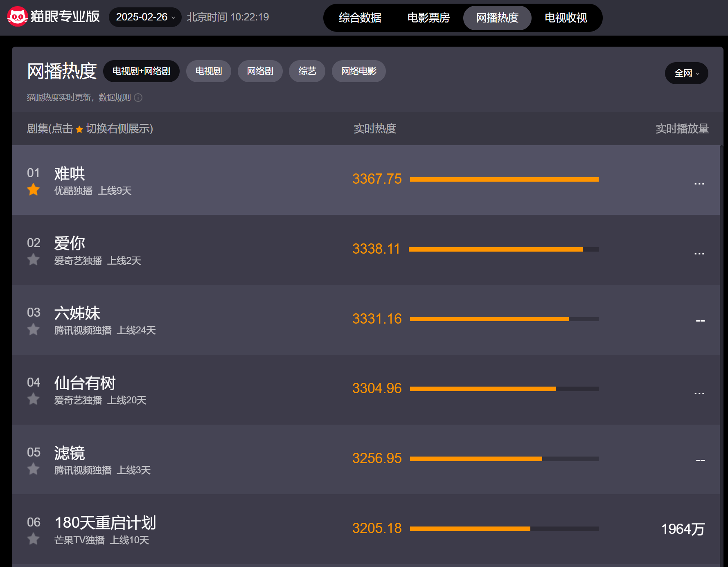The image size is (728, 567).
Task: Click the Maoyan cat logo icon
Action: pos(17,17)
